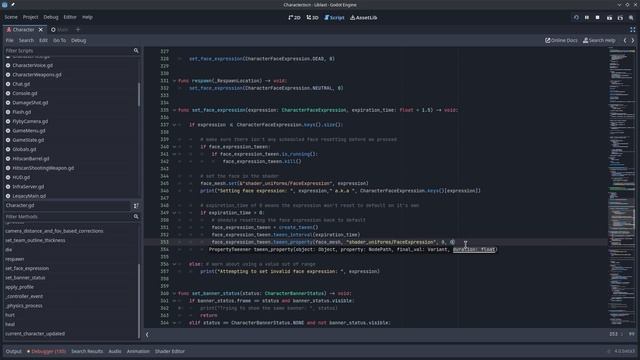
Task: Toggle scripts panel with bottom arrow
Action: coord(147,335)
